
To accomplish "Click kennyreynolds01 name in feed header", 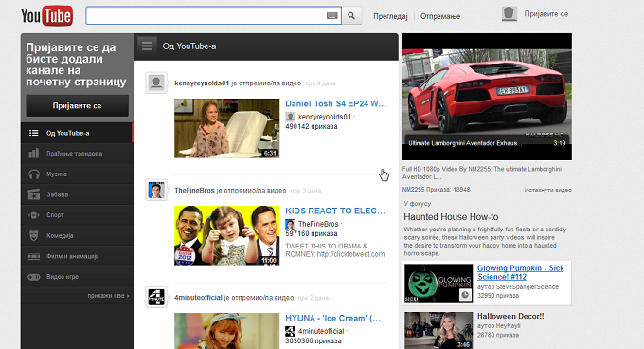I will (202, 83).
